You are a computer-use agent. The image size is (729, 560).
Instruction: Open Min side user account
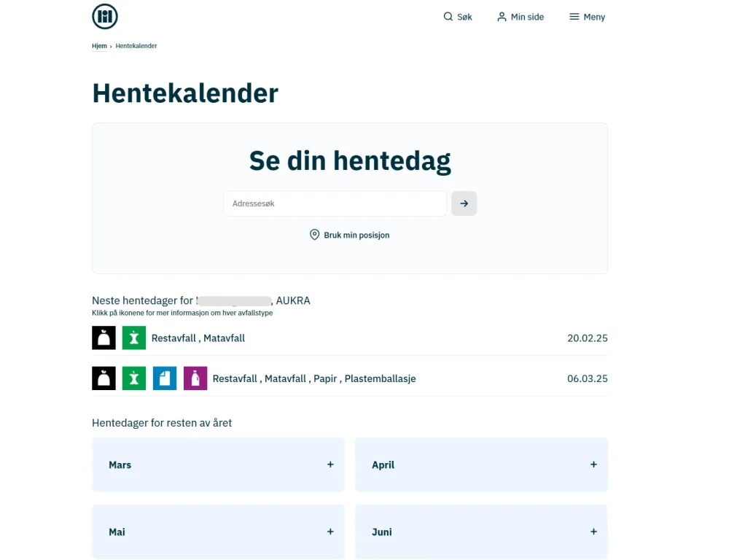coord(521,17)
